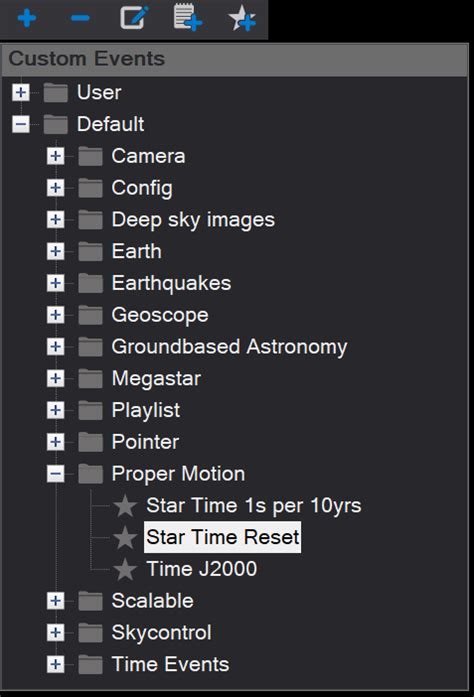Screen dimensions: 474x697
Task: Click the add star event icon
Action: click(x=242, y=18)
